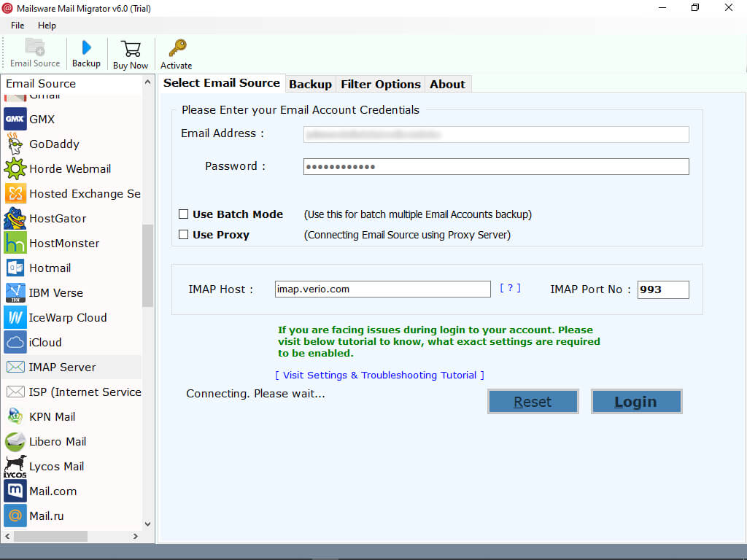The image size is (747, 560).
Task: Click inside the IMAP Host field
Action: pyautogui.click(x=382, y=289)
